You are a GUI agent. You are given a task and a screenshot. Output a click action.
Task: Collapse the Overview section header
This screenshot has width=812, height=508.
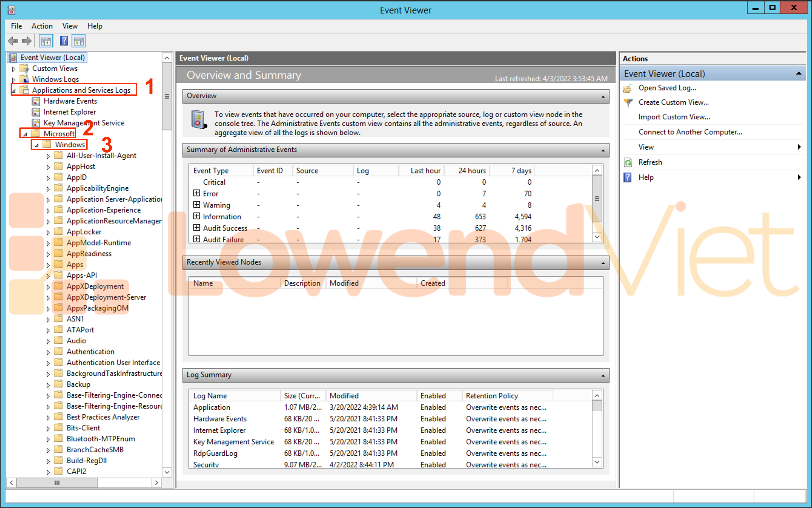[x=603, y=97]
